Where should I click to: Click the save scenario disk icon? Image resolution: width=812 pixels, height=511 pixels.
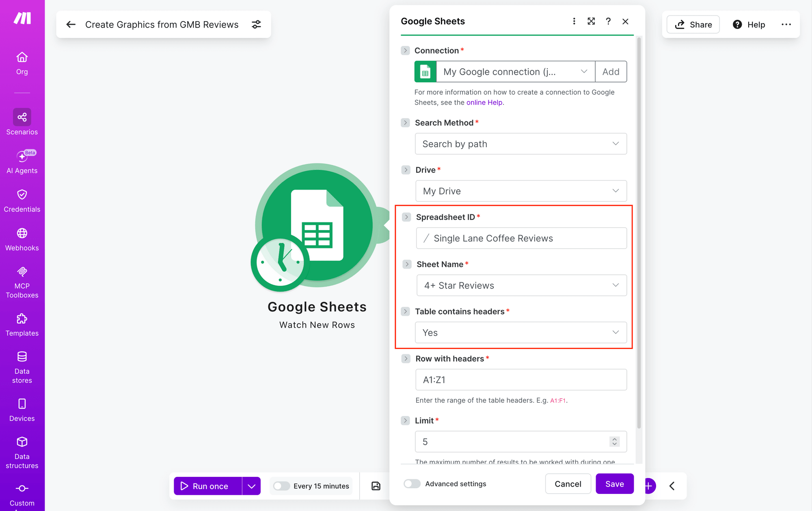click(376, 486)
